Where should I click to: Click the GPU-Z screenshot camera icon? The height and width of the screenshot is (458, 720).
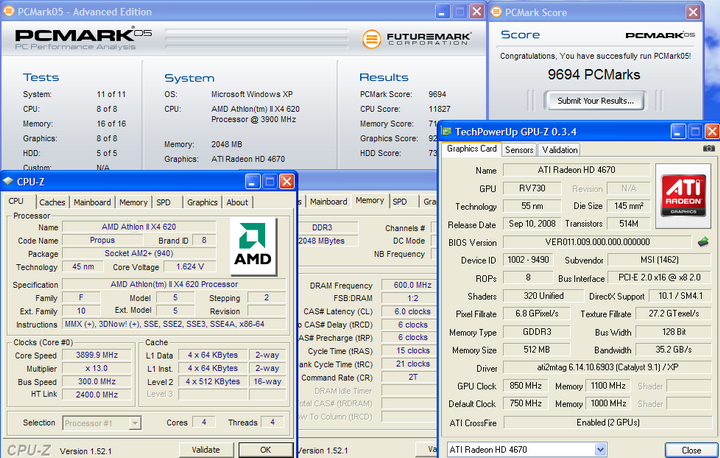pyautogui.click(x=709, y=148)
